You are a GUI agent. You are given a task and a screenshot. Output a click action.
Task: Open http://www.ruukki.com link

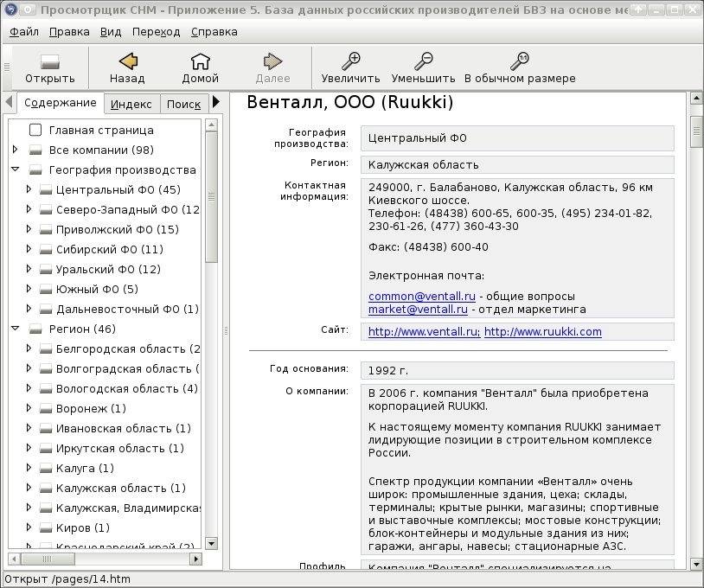coord(543,332)
